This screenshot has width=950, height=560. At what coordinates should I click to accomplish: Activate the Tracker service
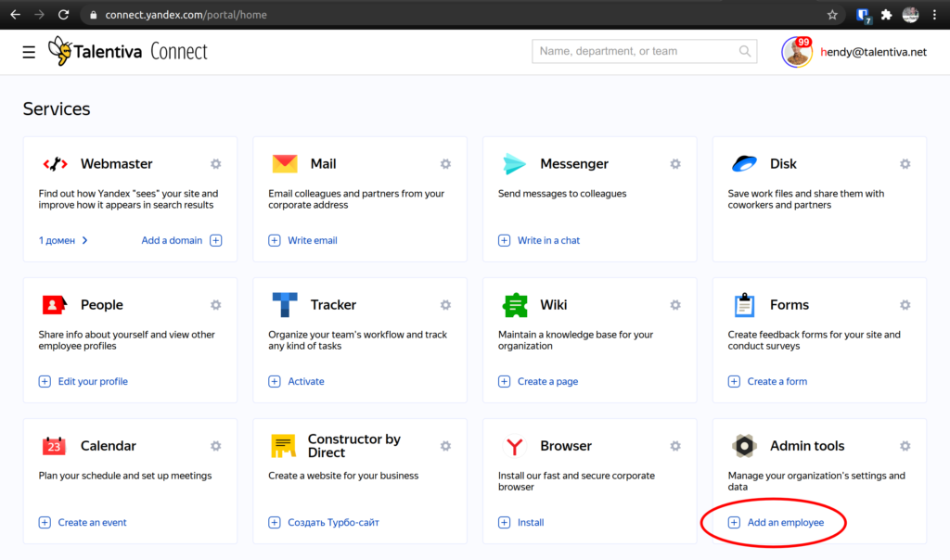[x=306, y=381]
